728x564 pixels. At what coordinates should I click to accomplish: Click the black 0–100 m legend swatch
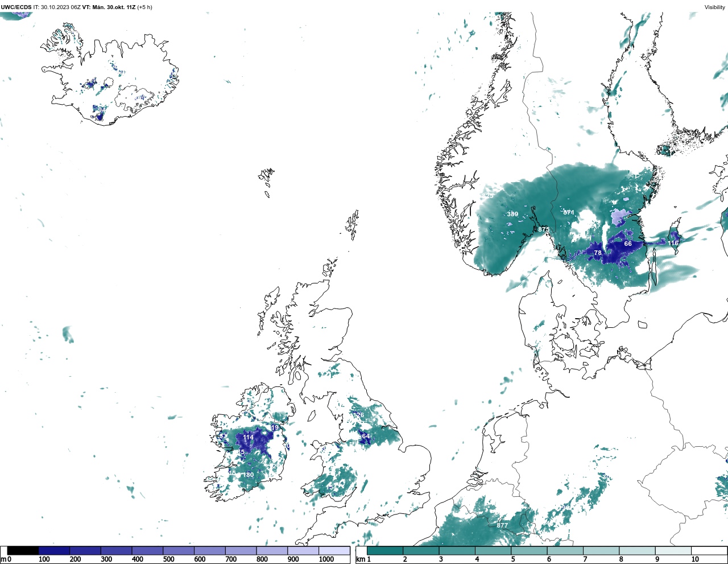(x=23, y=551)
